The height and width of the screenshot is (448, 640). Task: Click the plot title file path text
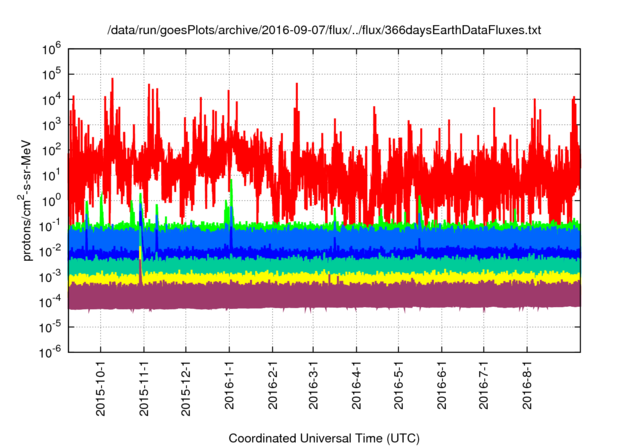tap(324, 30)
